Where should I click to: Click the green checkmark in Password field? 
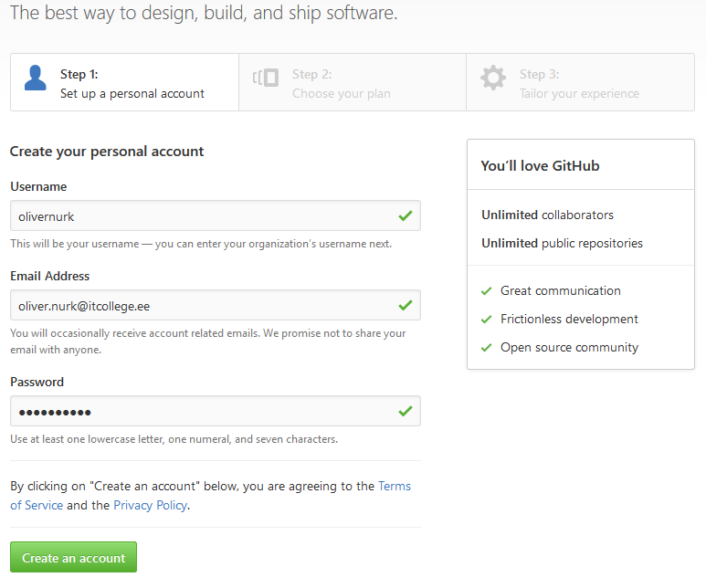[x=406, y=411]
